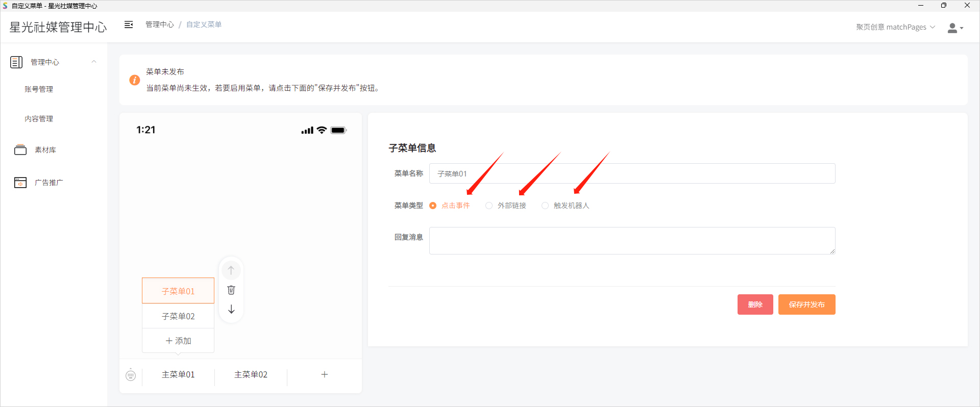Open 内容管理 in the sidebar
980x407 pixels.
[39, 119]
